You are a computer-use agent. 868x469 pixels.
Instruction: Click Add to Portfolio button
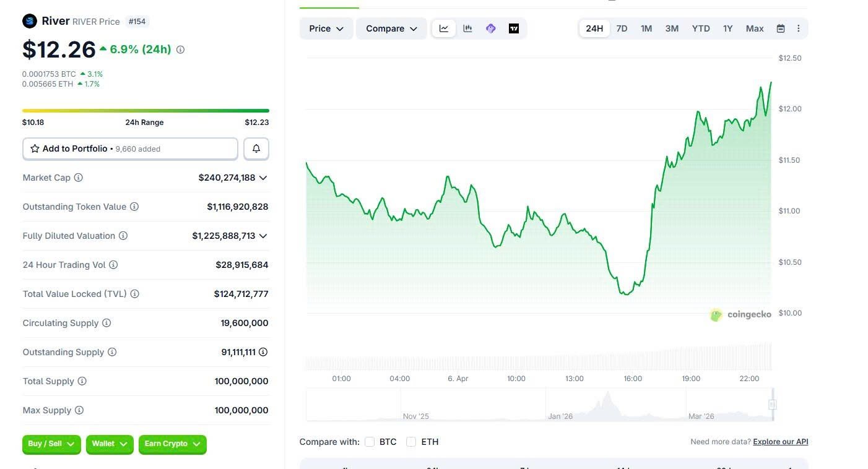click(x=130, y=148)
